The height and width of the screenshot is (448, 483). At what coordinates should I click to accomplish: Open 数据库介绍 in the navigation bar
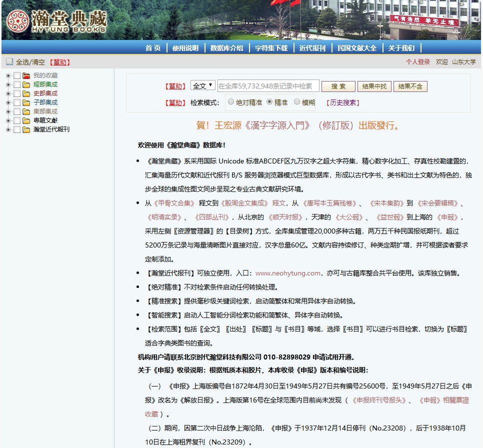(x=226, y=48)
